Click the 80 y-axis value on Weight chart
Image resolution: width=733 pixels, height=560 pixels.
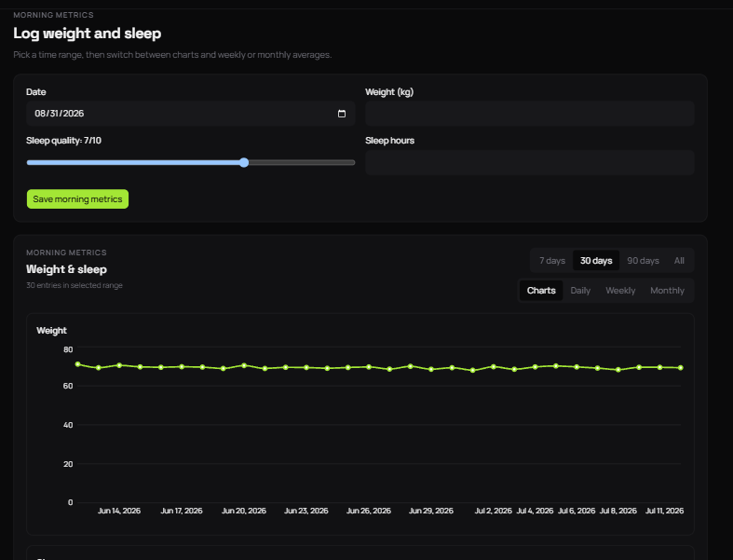click(x=68, y=349)
